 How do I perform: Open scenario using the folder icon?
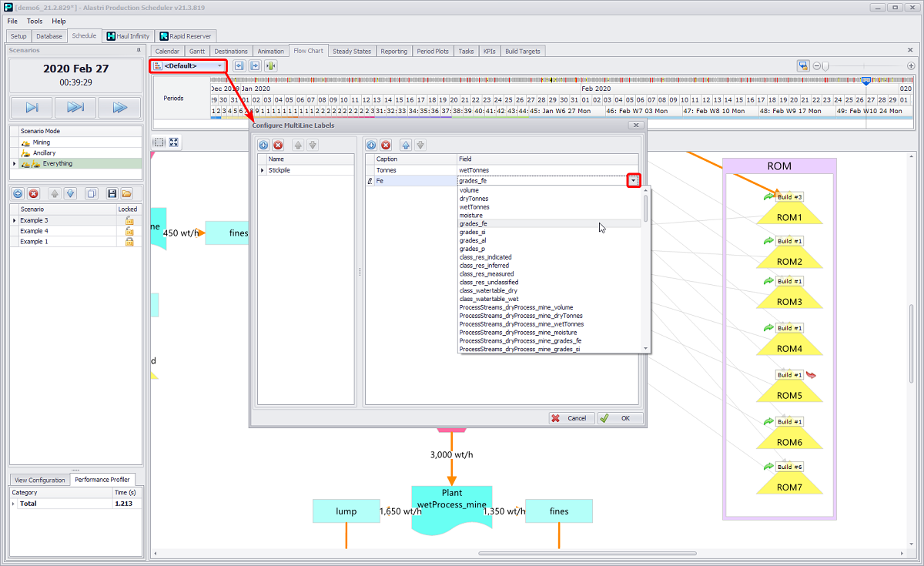click(127, 193)
